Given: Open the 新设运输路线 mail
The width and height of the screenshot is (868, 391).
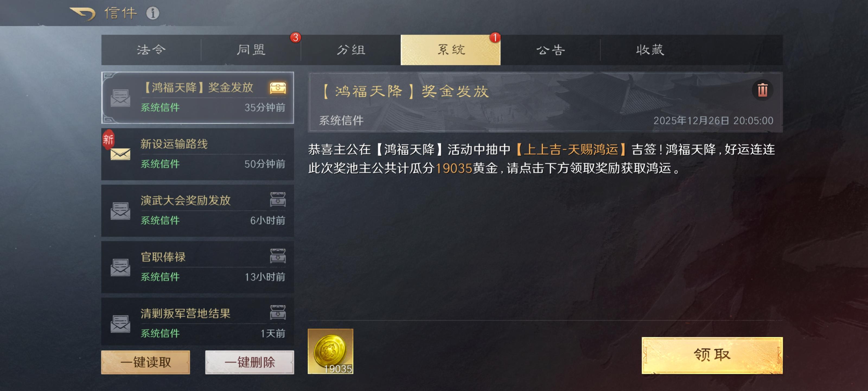Looking at the screenshot, I should coord(197,154).
